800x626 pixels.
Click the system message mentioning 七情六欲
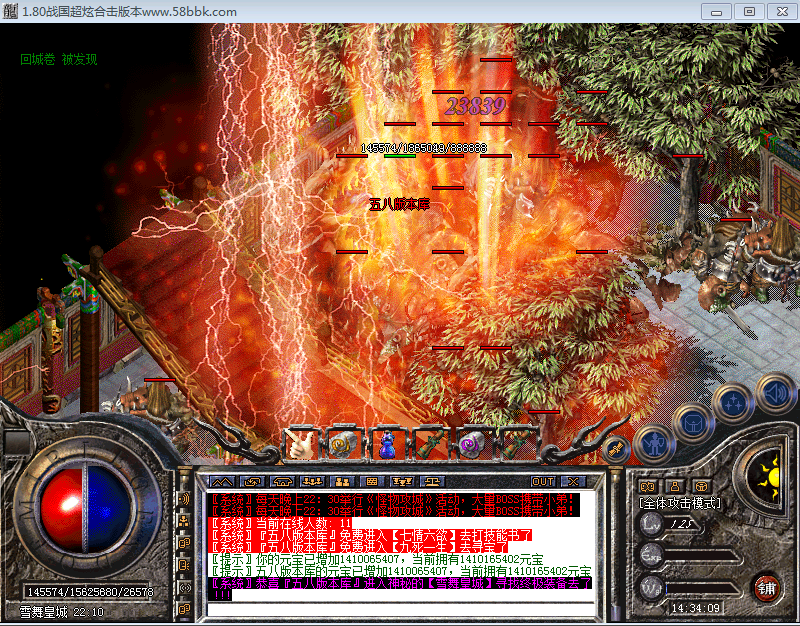click(x=370, y=535)
